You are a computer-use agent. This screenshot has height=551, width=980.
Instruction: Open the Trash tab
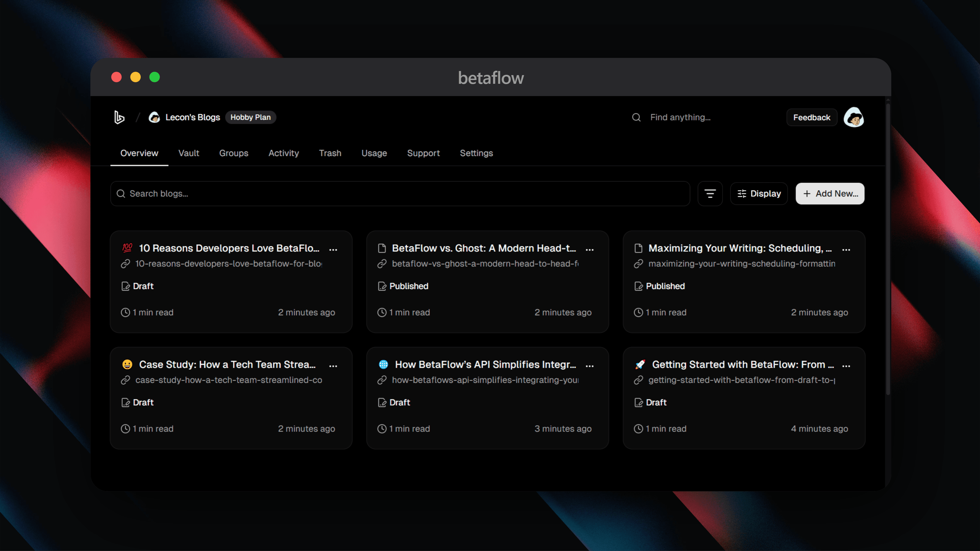point(330,153)
